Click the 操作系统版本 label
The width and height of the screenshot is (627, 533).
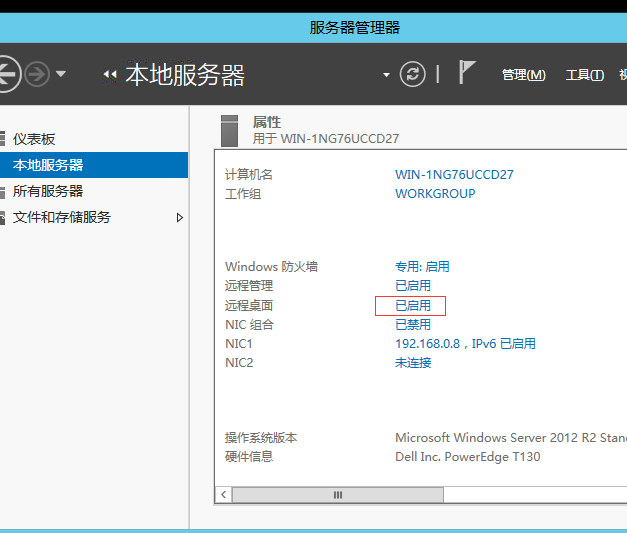pos(261,437)
